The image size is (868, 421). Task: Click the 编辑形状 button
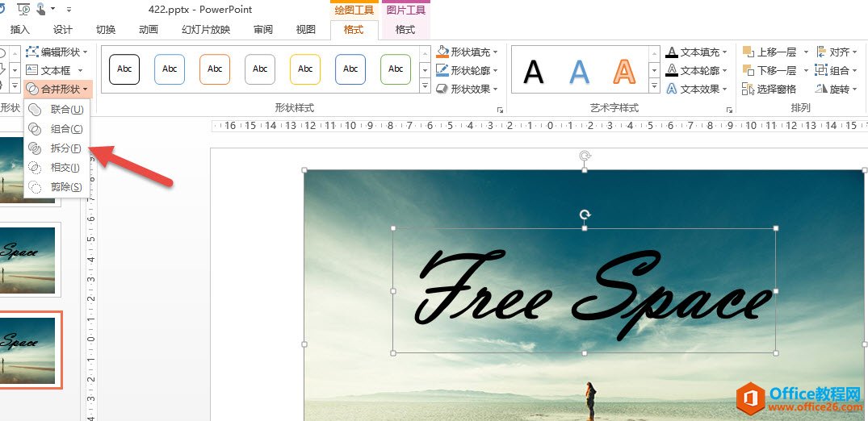[57, 52]
